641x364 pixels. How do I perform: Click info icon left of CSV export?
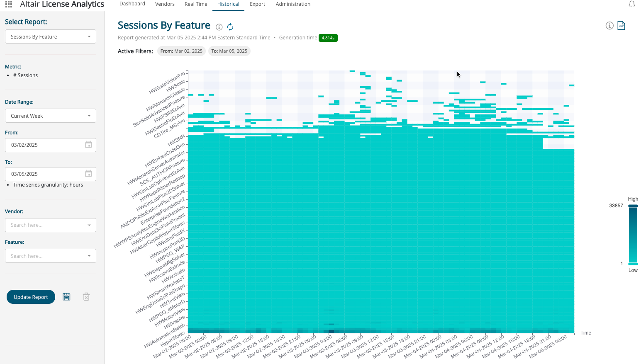click(x=609, y=26)
